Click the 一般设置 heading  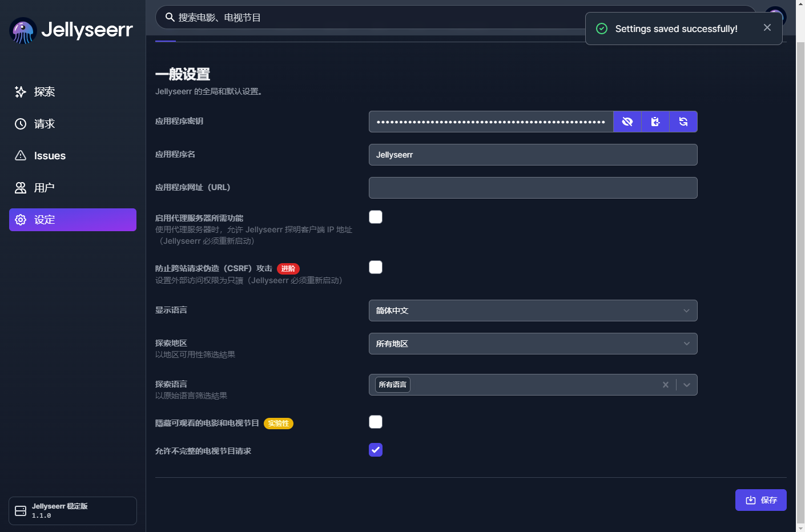point(183,74)
